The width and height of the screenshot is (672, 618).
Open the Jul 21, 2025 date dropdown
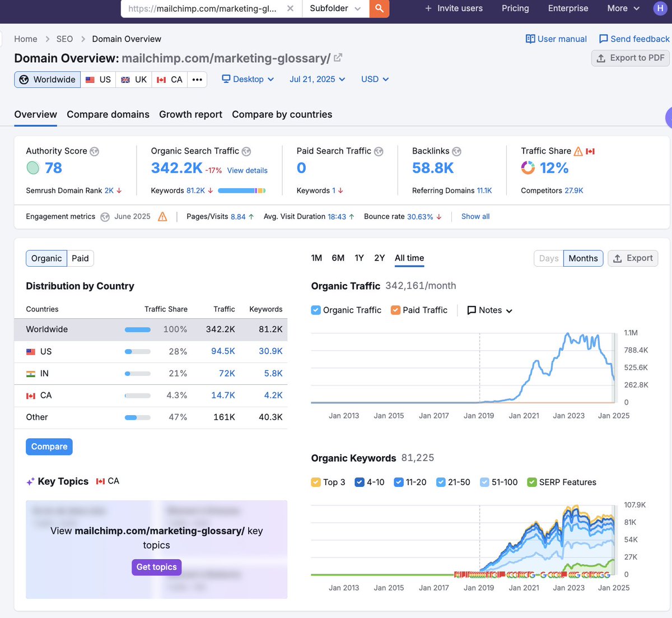(x=318, y=80)
